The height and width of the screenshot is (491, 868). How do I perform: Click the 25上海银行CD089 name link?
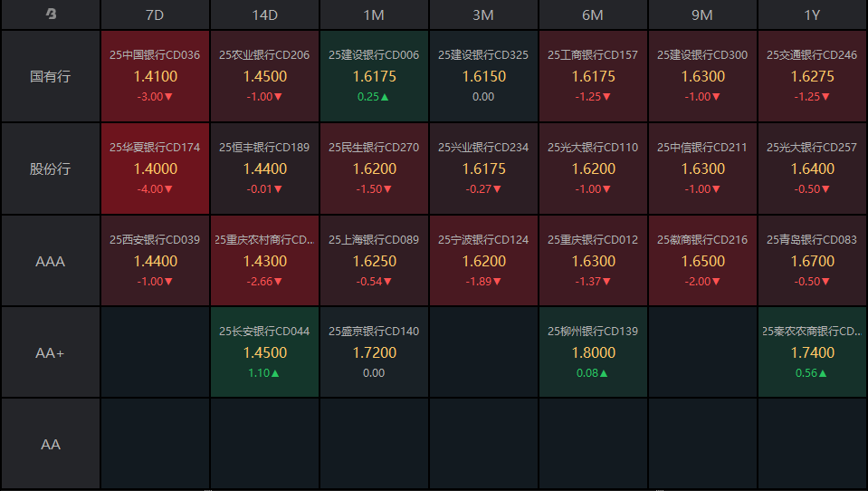(x=374, y=240)
